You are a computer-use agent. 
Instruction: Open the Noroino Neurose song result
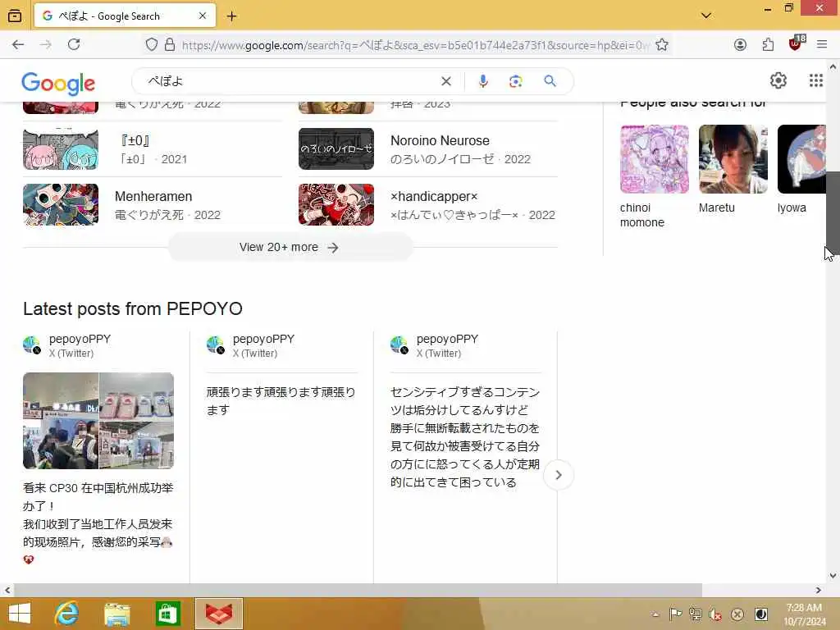(428, 149)
